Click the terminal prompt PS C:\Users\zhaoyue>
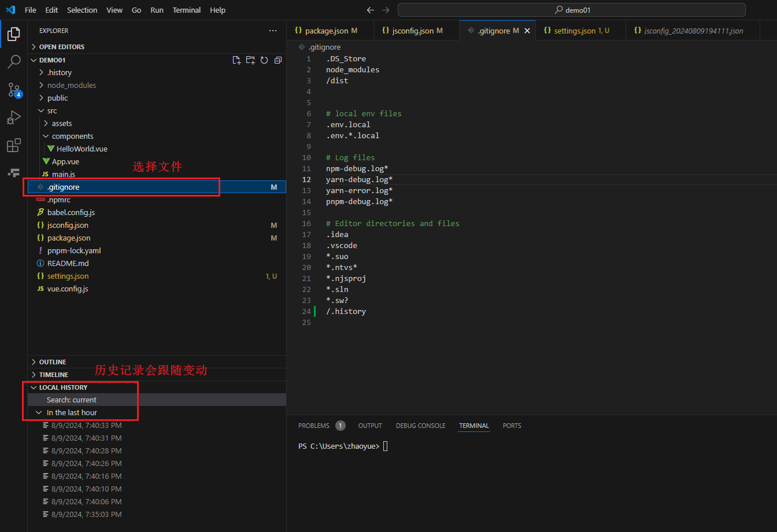Screen dimensions: 777x532 (x=338, y=446)
